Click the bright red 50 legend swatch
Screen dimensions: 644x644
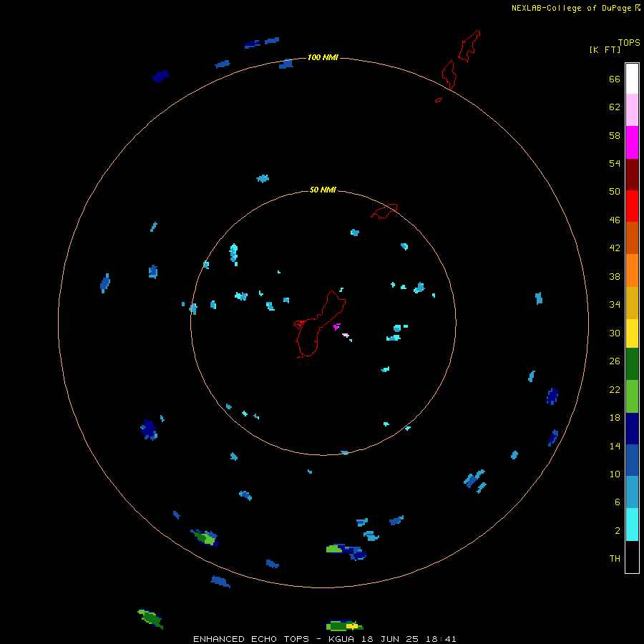[632, 206]
